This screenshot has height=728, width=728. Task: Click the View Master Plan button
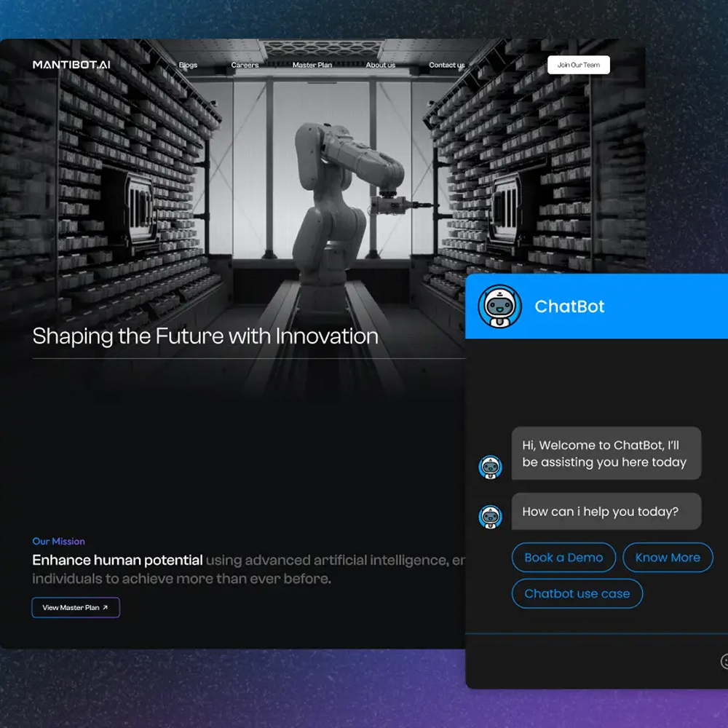76,608
